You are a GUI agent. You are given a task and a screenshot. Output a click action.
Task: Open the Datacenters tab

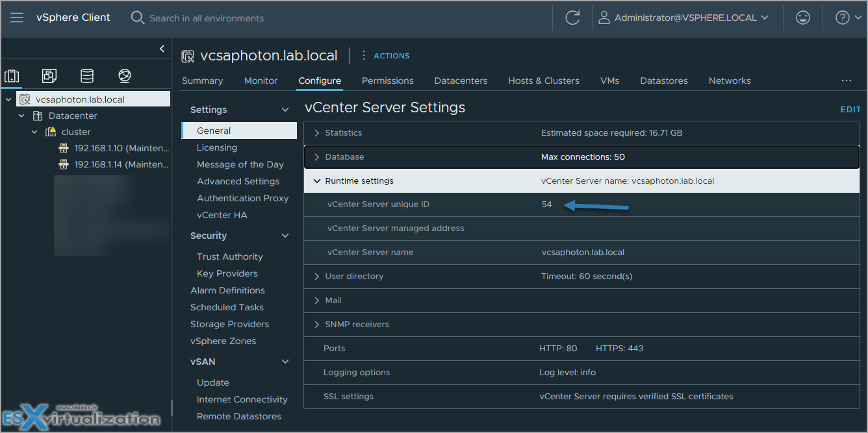tap(461, 80)
